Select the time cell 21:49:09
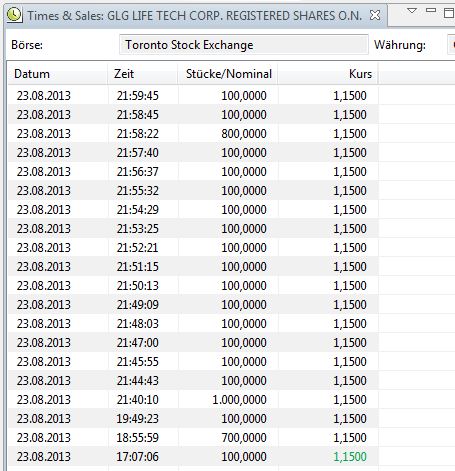 (x=137, y=305)
